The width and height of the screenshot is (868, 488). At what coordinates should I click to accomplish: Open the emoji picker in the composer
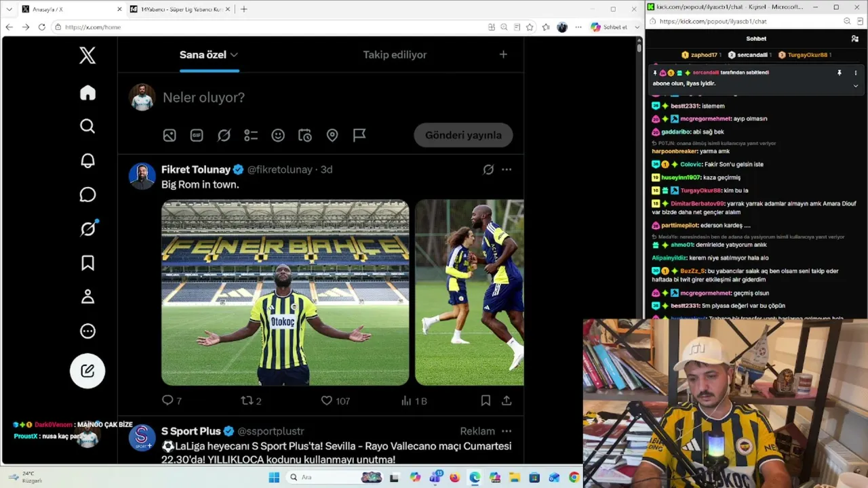click(x=278, y=136)
